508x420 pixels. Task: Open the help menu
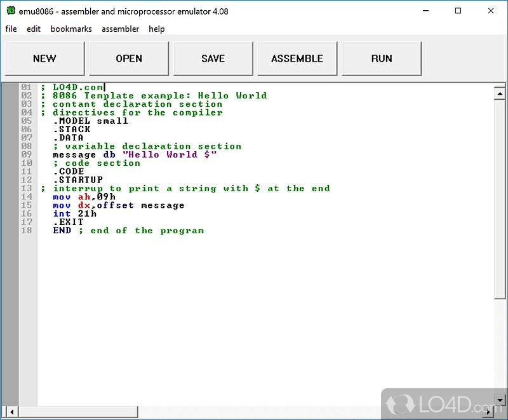tap(156, 29)
